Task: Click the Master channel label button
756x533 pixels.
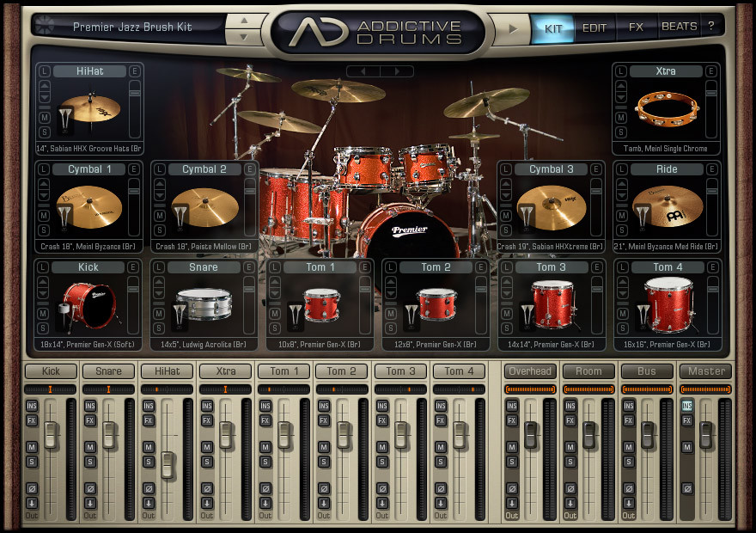Action: tap(704, 371)
